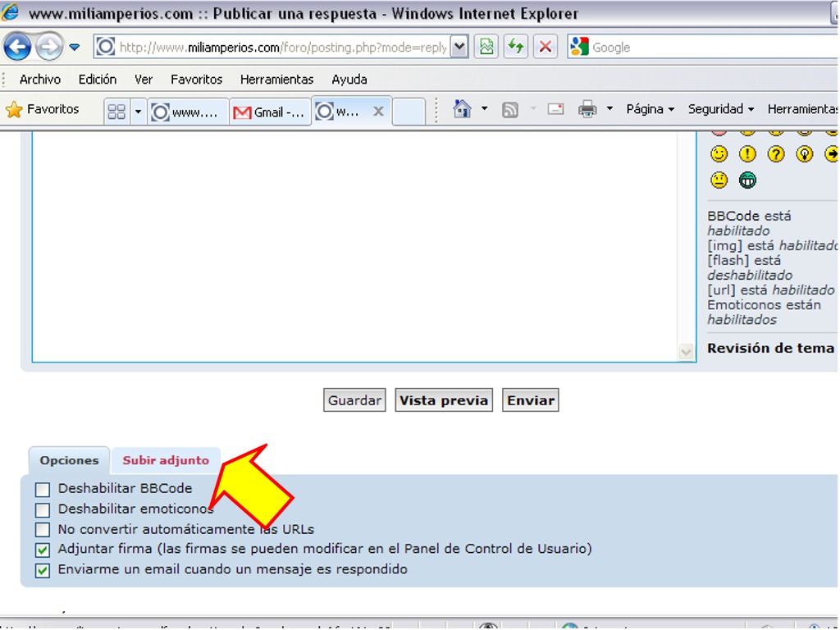Open the Seguridad dropdown menu
Viewport: 840px width, 630px height.
(720, 109)
